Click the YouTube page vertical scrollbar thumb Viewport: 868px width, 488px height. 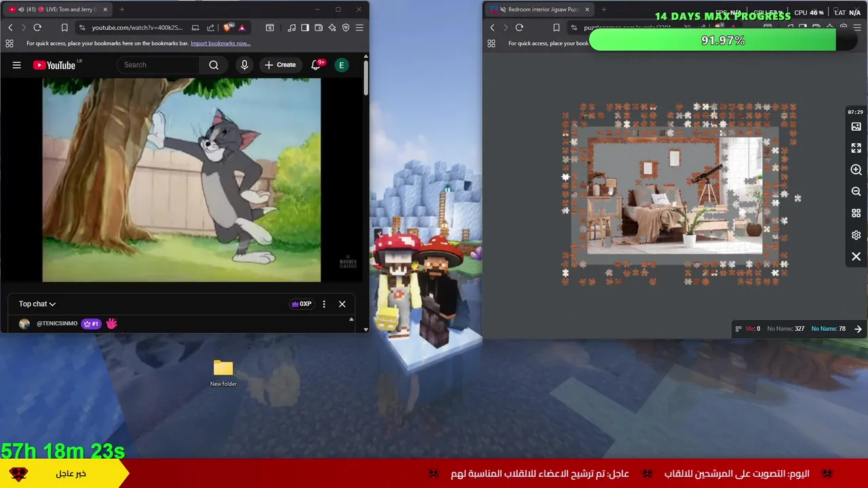tap(366, 77)
